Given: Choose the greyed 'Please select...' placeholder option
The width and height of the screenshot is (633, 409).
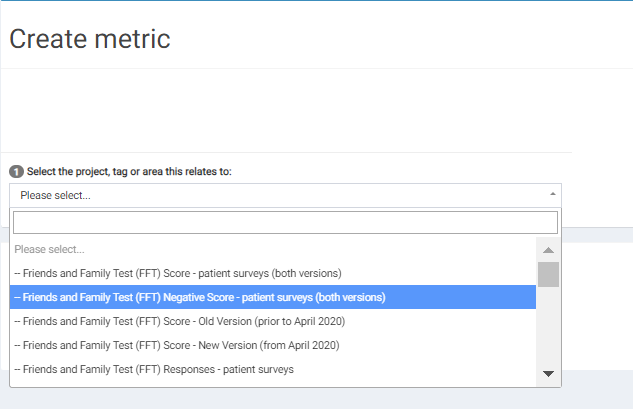Looking at the screenshot, I should [50, 249].
